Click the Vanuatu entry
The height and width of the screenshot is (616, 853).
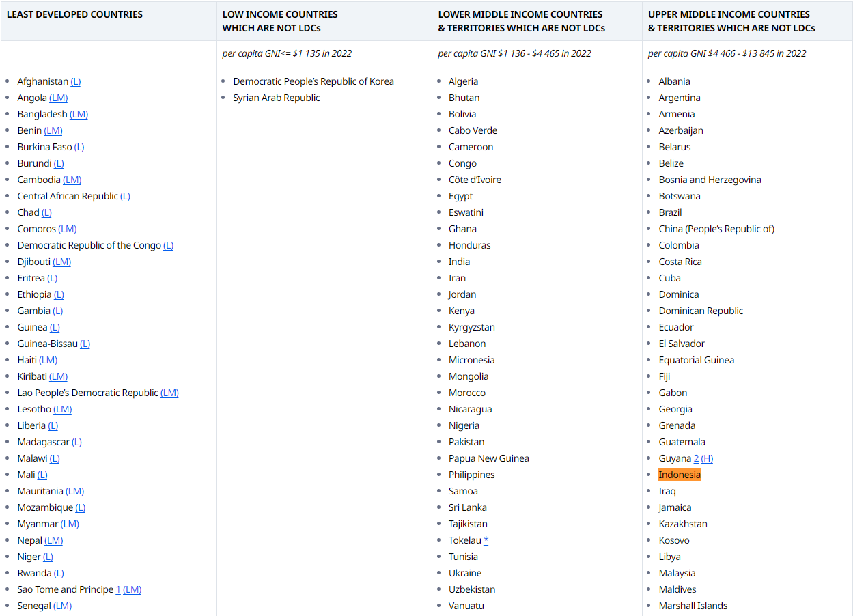click(466, 606)
